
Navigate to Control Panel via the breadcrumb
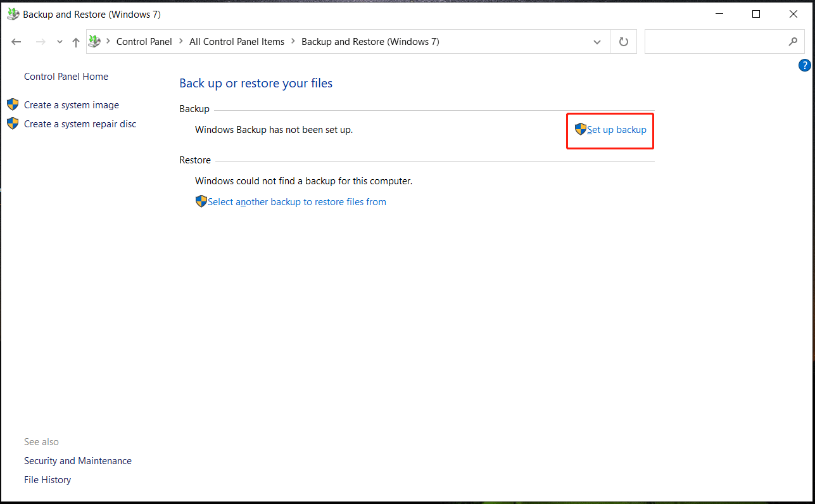tap(144, 41)
